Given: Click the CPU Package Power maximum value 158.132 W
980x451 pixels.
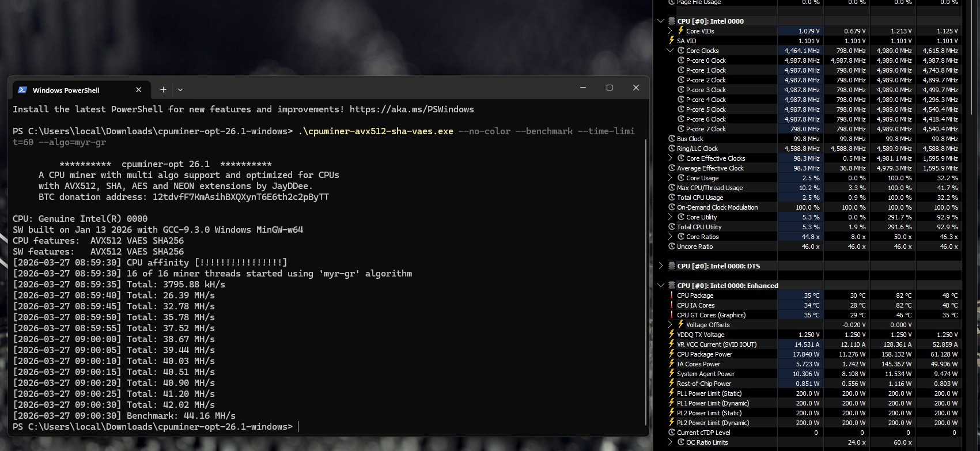Looking at the screenshot, I should point(895,354).
